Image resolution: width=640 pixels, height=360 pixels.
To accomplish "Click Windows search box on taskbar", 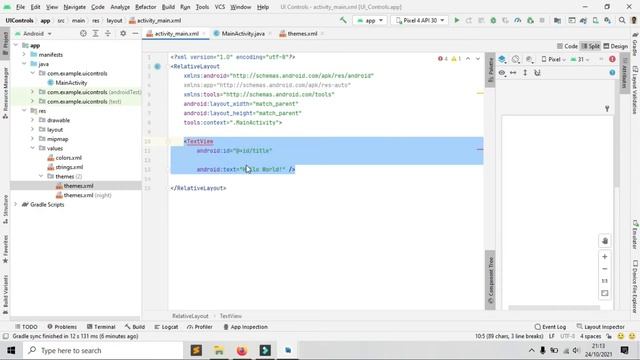I will tap(103, 350).
